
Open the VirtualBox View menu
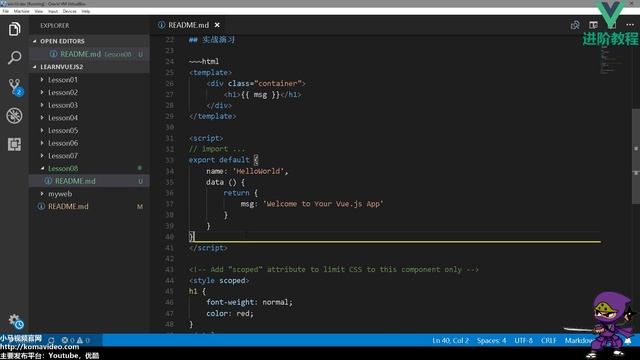coord(38,11)
